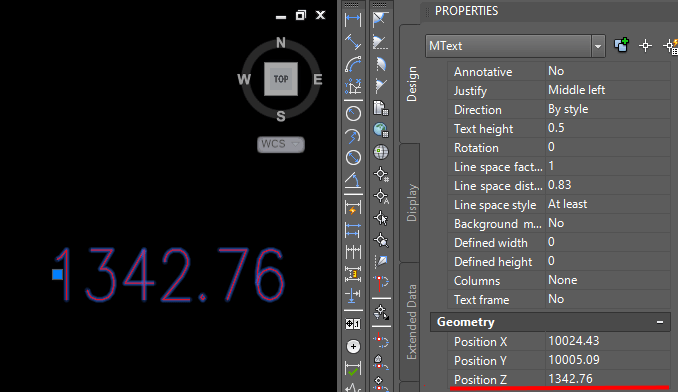The height and width of the screenshot is (392, 678).
Task: Select the Dimension Break tool
Action: click(x=353, y=295)
